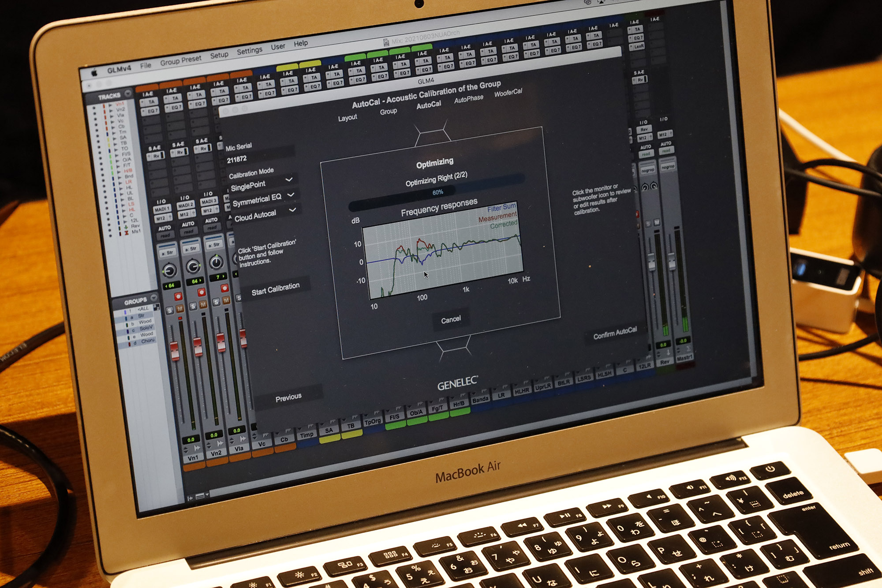Click the Start Calibration button

276,289
